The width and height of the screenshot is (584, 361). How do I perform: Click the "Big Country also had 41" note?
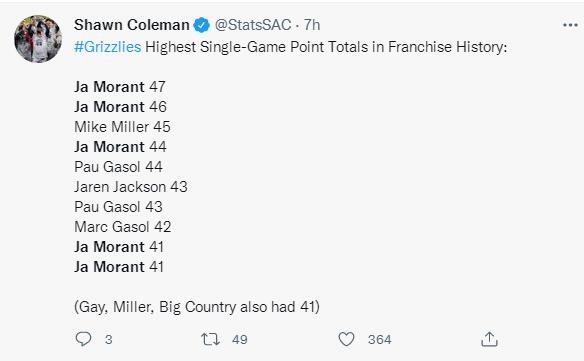pos(237,307)
